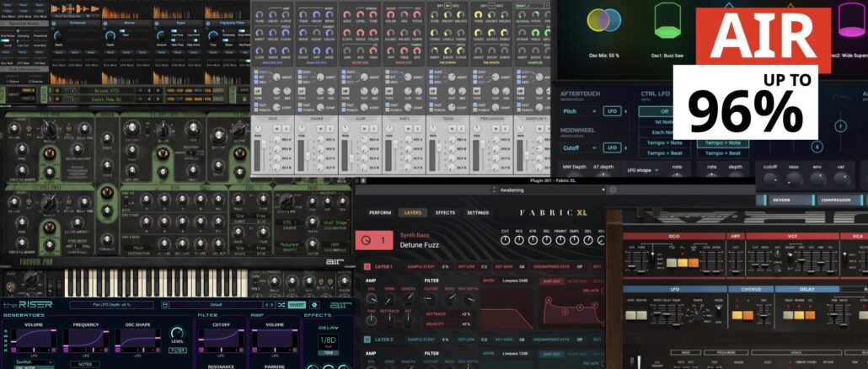Click the Riser NOTES button
The width and height of the screenshot is (868, 369).
click(x=85, y=365)
